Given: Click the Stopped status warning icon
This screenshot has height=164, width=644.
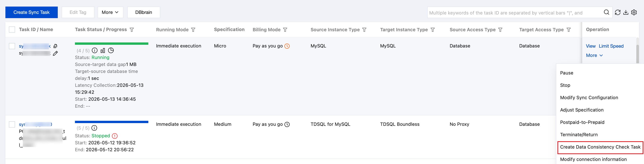Looking at the screenshot, I should click(115, 136).
